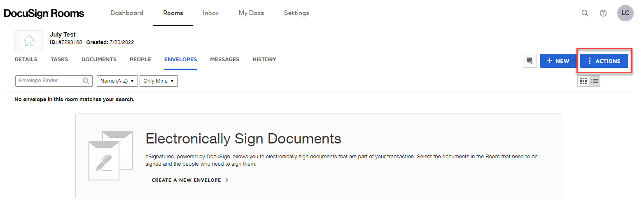
Task: Expand the Only Mine filter dropdown
Action: pos(159,81)
